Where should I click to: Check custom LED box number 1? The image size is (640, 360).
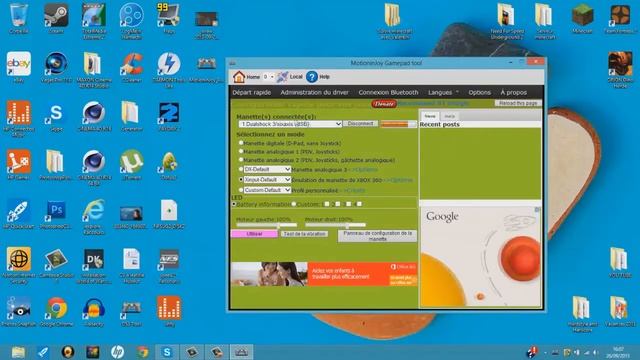click(327, 204)
